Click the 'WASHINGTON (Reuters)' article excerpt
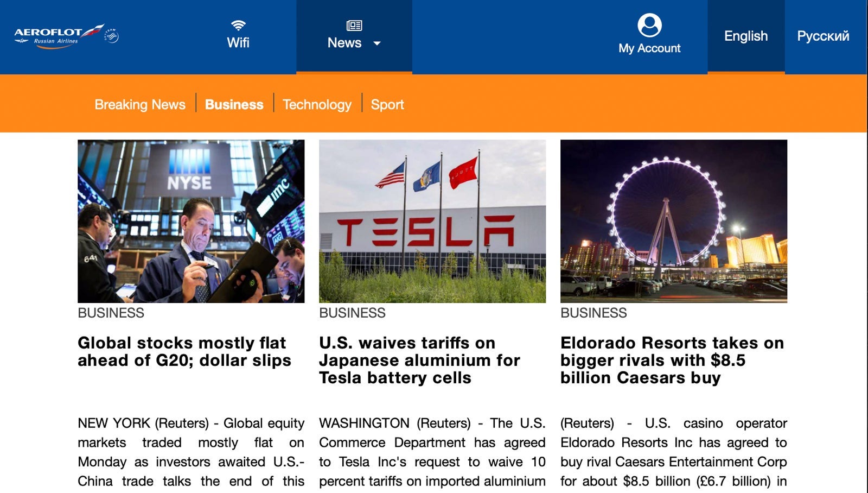The image size is (868, 493). point(432,453)
